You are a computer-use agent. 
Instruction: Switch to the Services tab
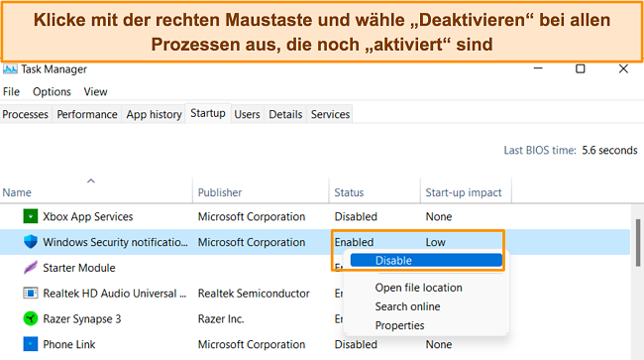pyautogui.click(x=330, y=114)
